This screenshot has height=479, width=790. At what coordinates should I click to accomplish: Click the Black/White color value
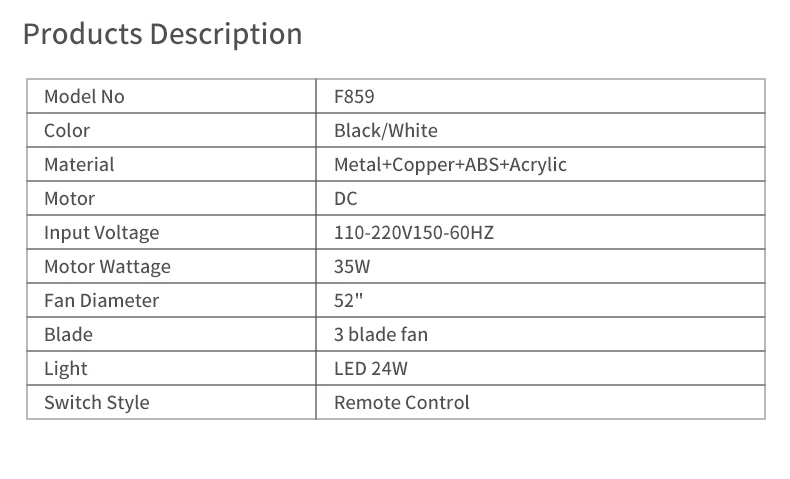pos(386,131)
